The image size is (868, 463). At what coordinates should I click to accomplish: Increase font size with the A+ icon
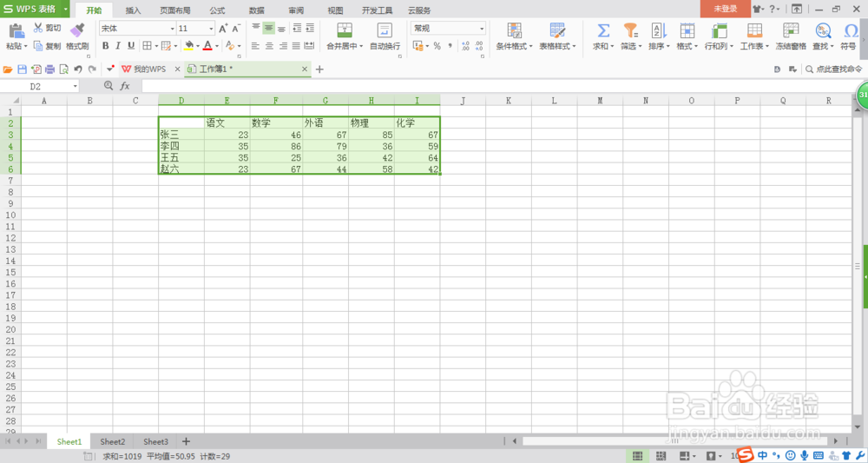coord(223,29)
